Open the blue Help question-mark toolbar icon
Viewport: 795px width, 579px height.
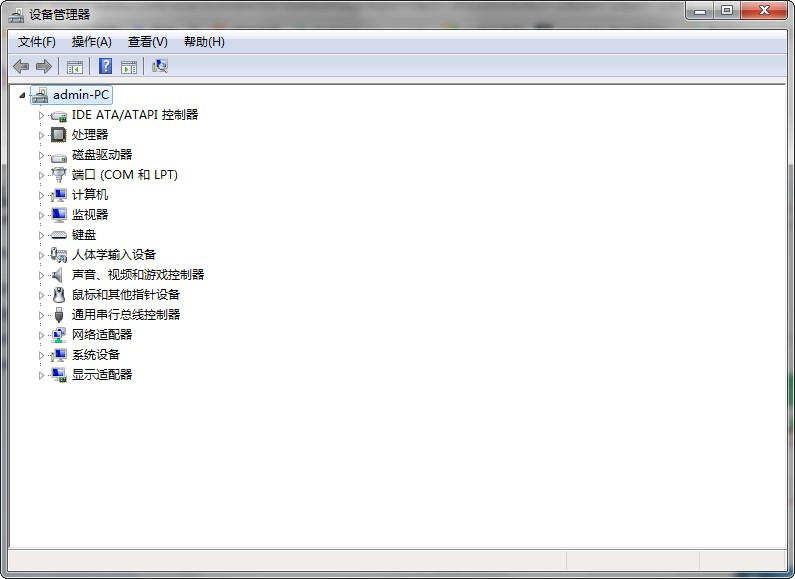click(x=105, y=66)
